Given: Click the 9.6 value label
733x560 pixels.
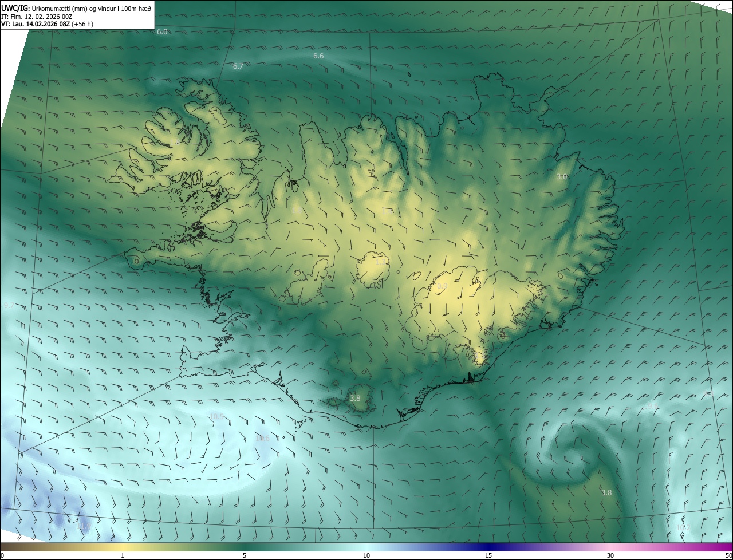Looking at the screenshot, I should click(653, 406).
